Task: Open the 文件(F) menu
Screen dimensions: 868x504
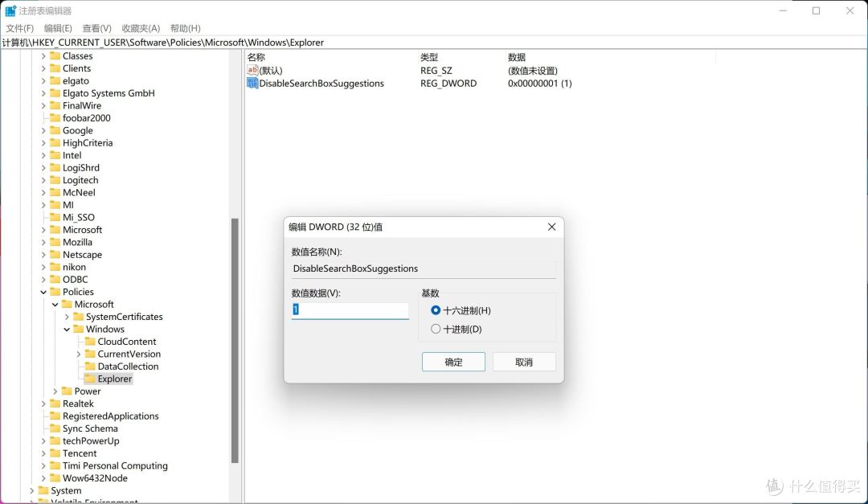Action: pyautogui.click(x=19, y=28)
